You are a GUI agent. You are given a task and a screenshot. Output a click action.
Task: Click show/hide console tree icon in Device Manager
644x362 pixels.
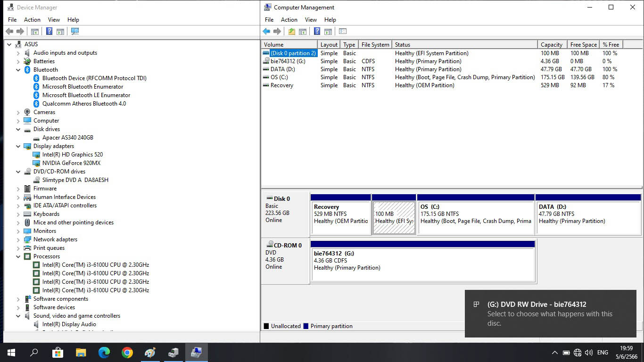34,32
